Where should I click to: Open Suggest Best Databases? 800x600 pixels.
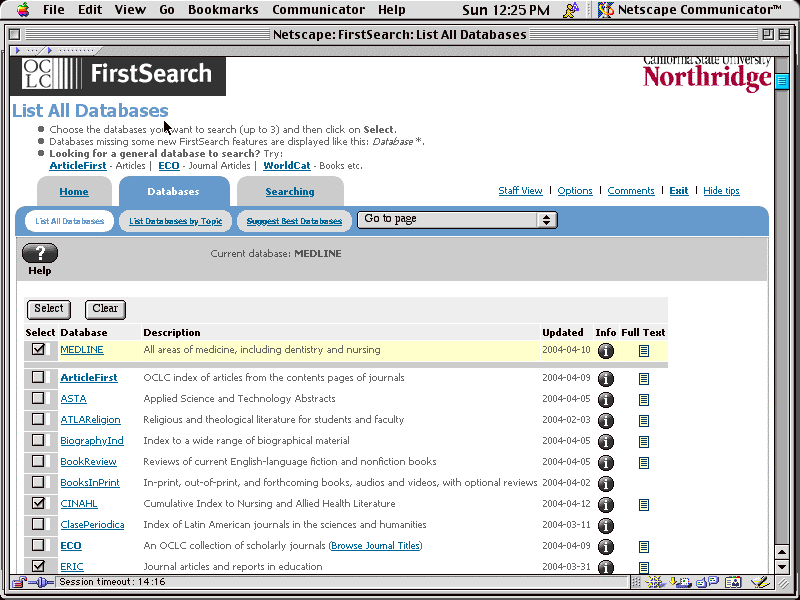coord(294,221)
